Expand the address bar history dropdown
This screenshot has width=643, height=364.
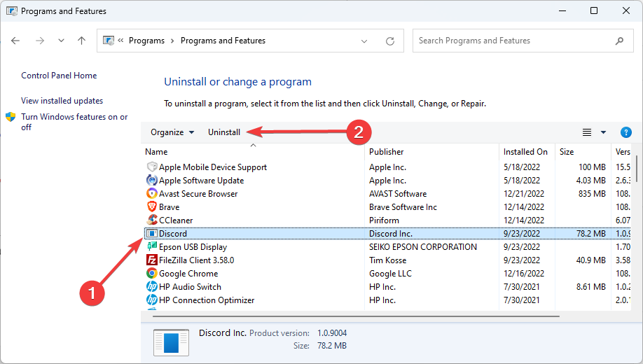click(x=364, y=41)
